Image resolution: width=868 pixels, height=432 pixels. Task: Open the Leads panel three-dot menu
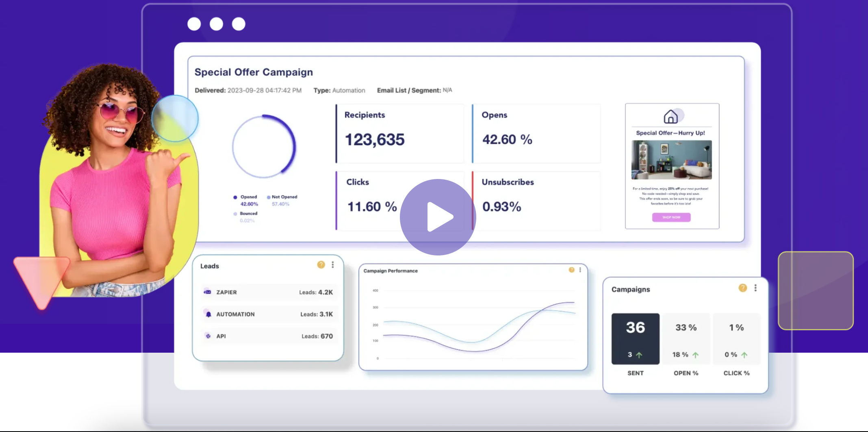[x=333, y=265]
